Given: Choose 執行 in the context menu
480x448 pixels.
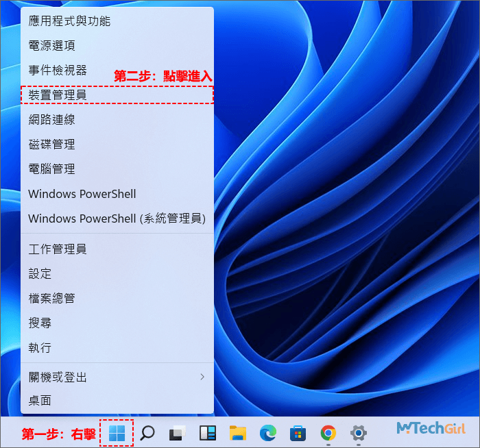Looking at the screenshot, I should [x=40, y=347].
